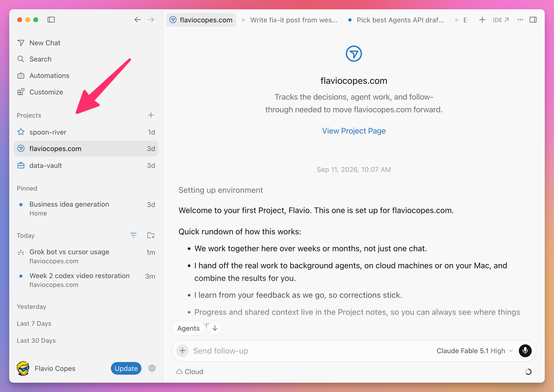Toggle the right side panel icon
This screenshot has height=392, width=554.
pyautogui.click(x=533, y=20)
